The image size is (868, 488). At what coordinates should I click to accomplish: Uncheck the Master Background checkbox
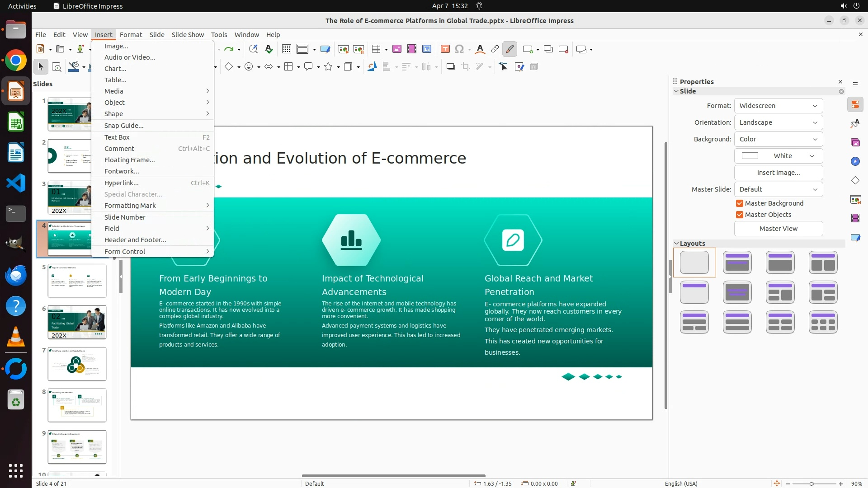tap(740, 203)
